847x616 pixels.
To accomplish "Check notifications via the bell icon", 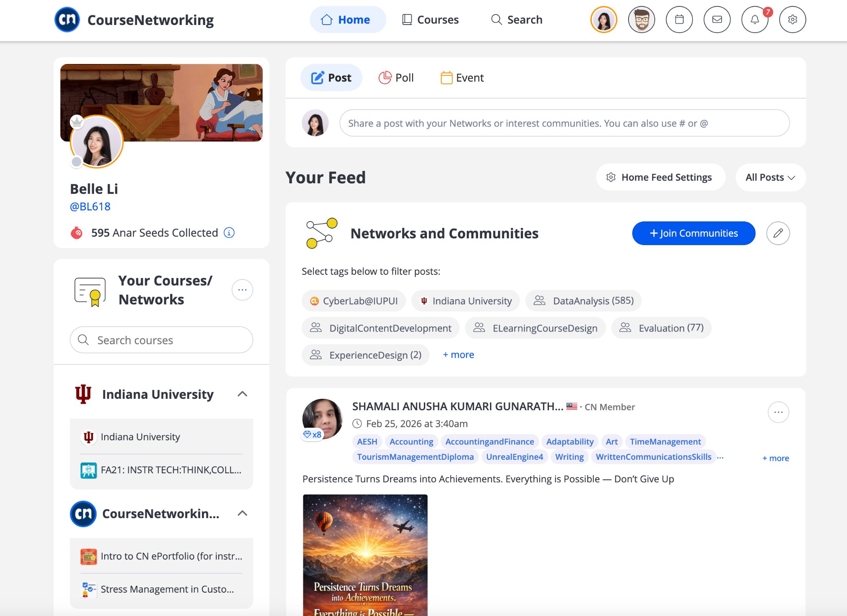I will coord(755,19).
